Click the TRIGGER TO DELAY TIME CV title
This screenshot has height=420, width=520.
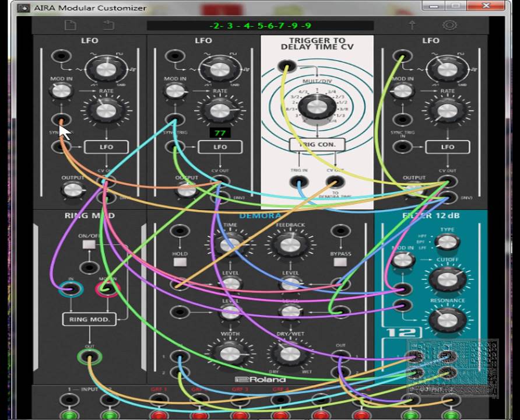317,44
